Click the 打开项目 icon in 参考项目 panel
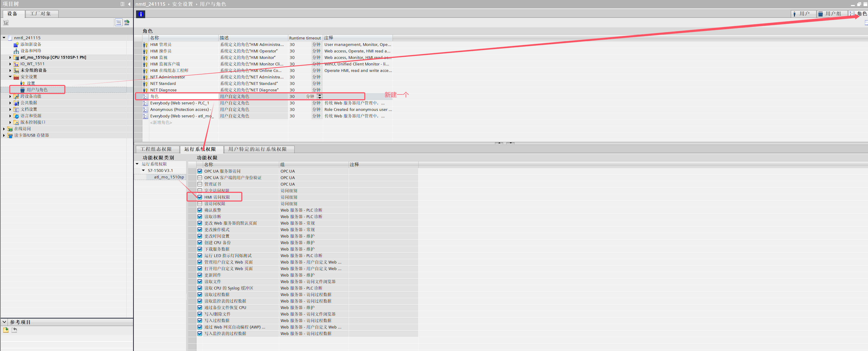 (x=6, y=330)
